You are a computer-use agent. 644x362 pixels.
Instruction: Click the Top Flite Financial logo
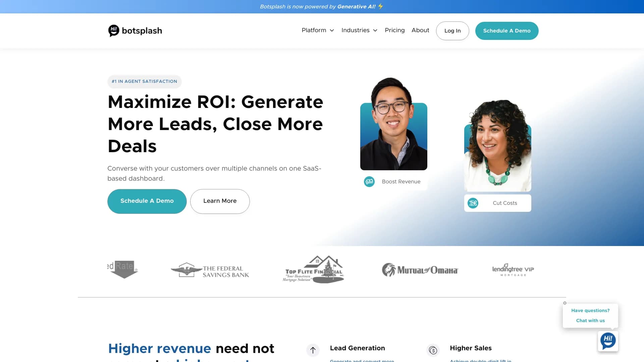[313, 269]
